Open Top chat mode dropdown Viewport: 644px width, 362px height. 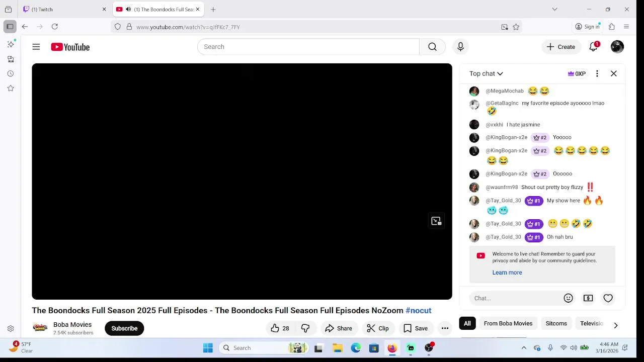tap(486, 73)
